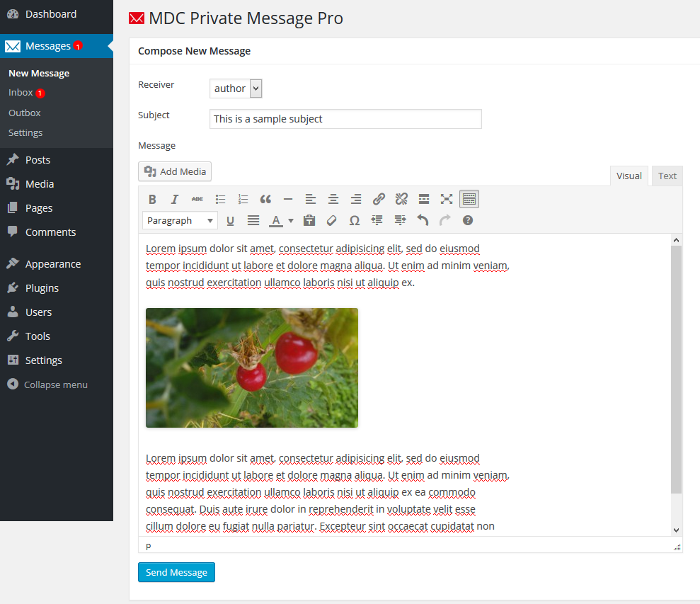
Task: Open the Inbox submenu item
Action: pos(27,93)
